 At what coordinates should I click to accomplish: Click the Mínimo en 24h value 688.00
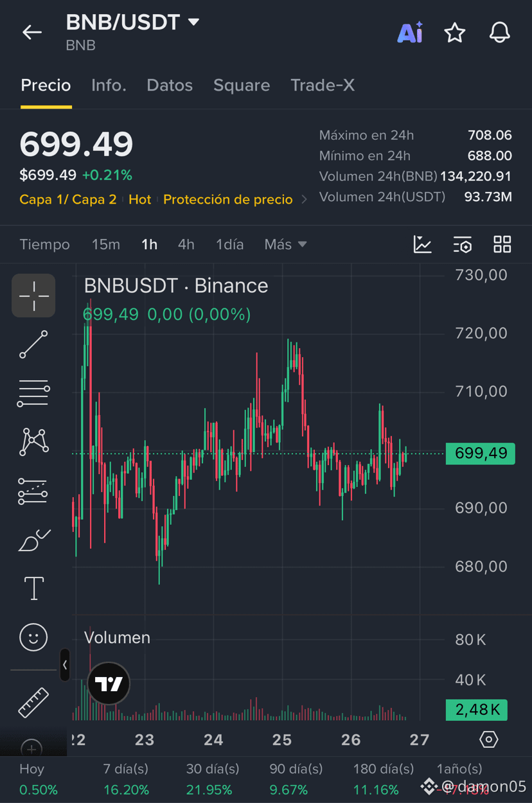pos(490,156)
